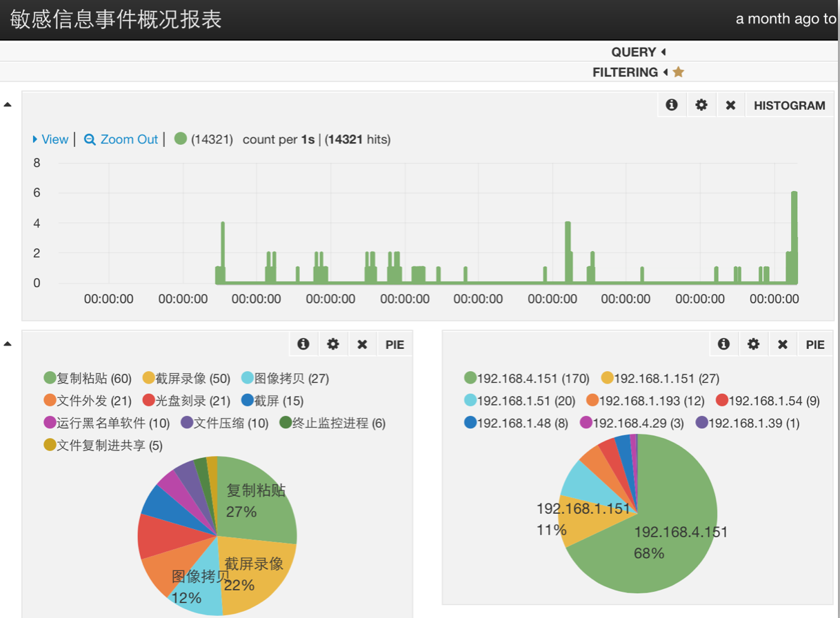Click info icon on right pie panel
Screen dimensions: 840x618
pos(723,343)
